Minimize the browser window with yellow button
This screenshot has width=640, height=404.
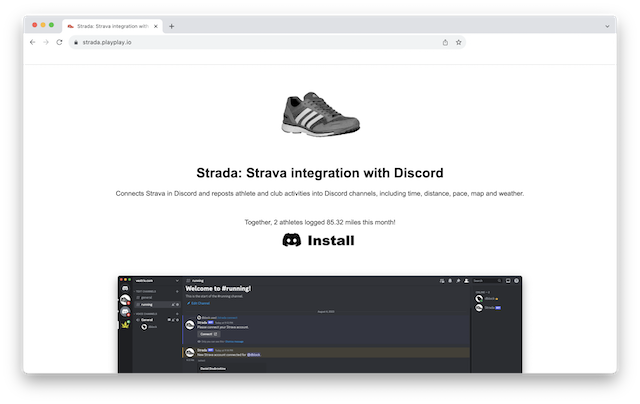pos(43,25)
